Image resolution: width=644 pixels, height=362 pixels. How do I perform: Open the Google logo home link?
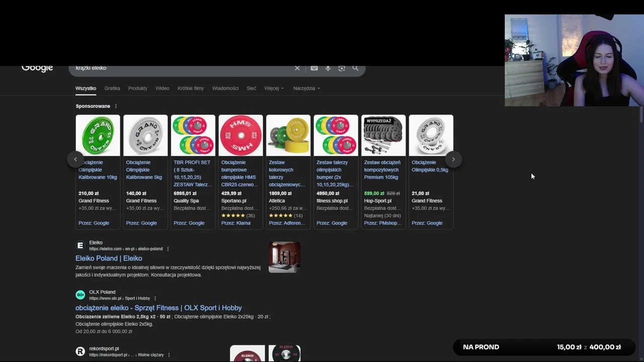click(x=37, y=68)
